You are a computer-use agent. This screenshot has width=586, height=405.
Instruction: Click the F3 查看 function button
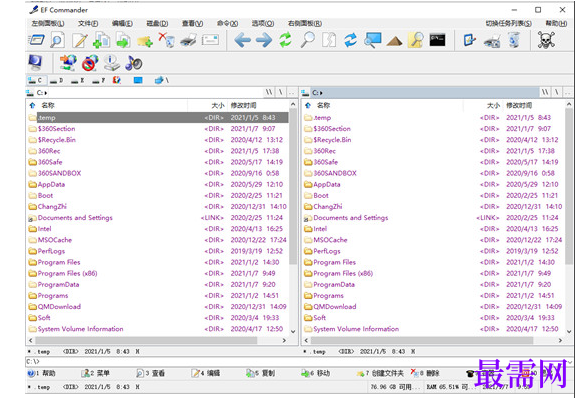coord(151,373)
